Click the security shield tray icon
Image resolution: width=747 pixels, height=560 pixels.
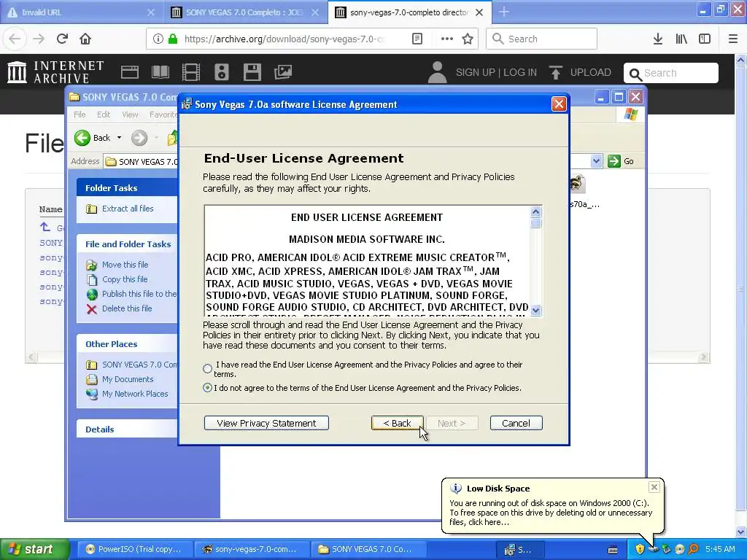coord(640,549)
